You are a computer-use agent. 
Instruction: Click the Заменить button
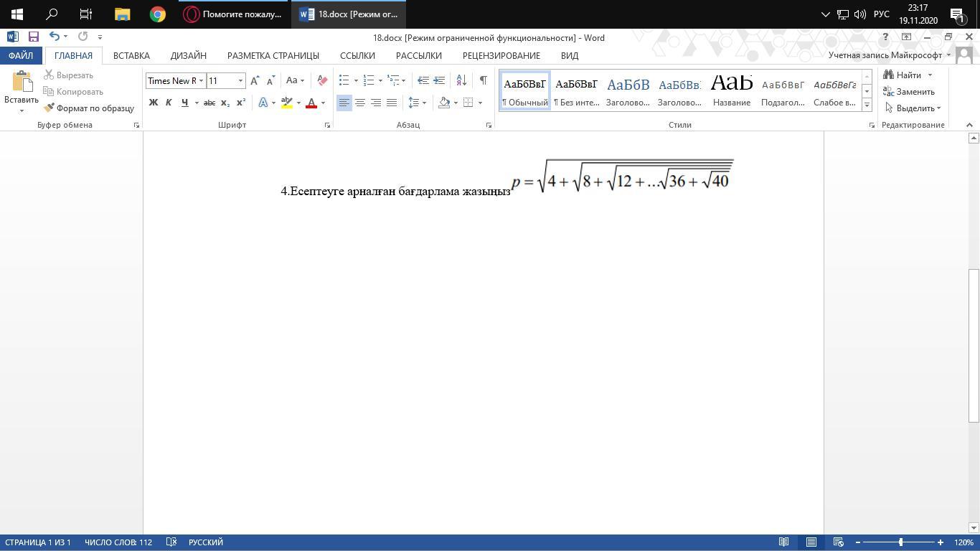(908, 92)
